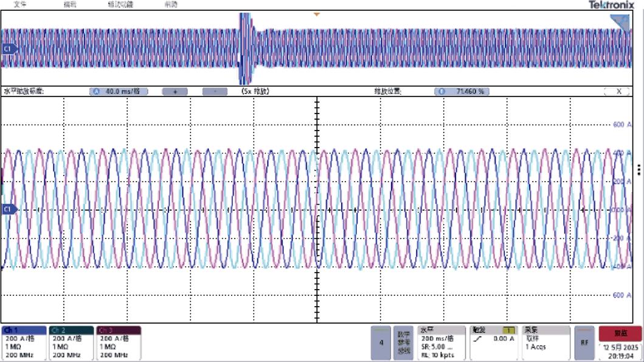
Task: Open Ch 3 channel settings badge
Action: point(119,343)
